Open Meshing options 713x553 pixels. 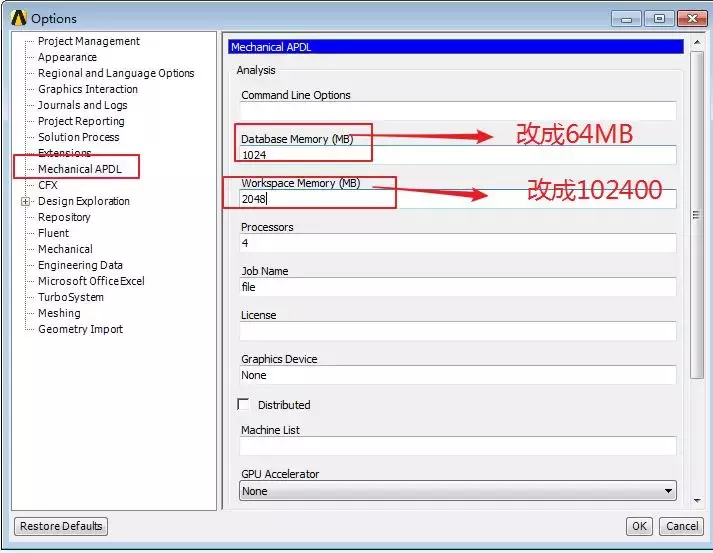[x=59, y=313]
